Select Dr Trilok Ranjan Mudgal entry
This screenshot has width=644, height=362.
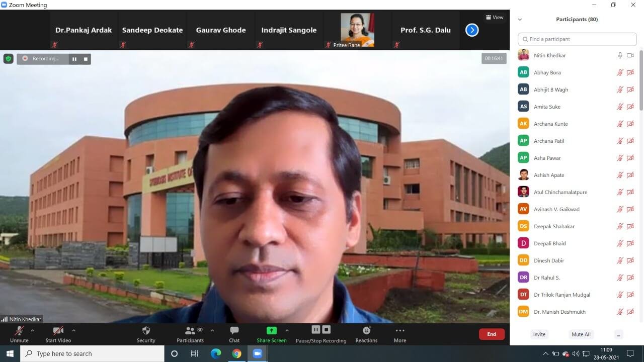pyautogui.click(x=577, y=295)
